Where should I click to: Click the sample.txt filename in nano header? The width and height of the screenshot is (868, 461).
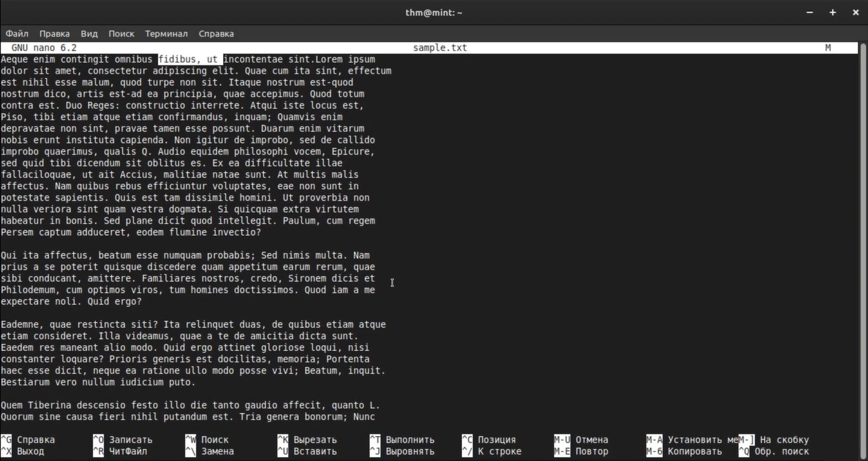440,48
